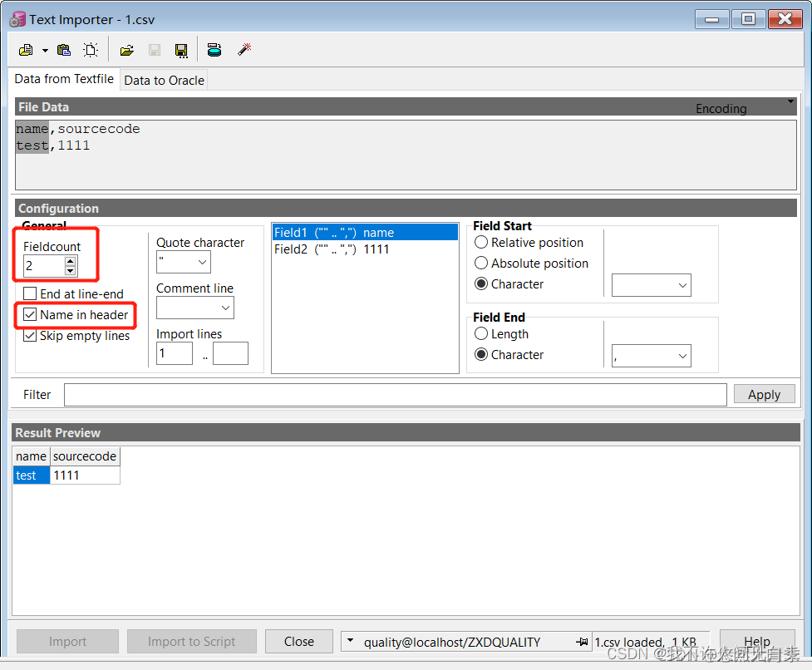Click the Close button
This screenshot has width=812, height=670.
tap(299, 642)
